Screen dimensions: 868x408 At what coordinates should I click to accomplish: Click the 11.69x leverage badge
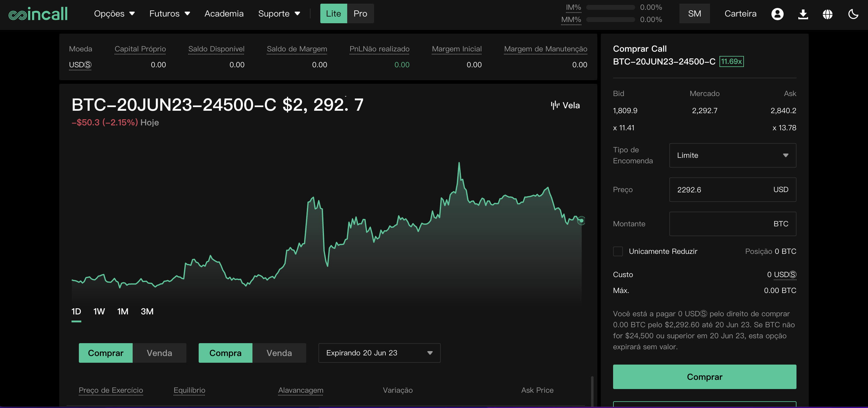(731, 61)
